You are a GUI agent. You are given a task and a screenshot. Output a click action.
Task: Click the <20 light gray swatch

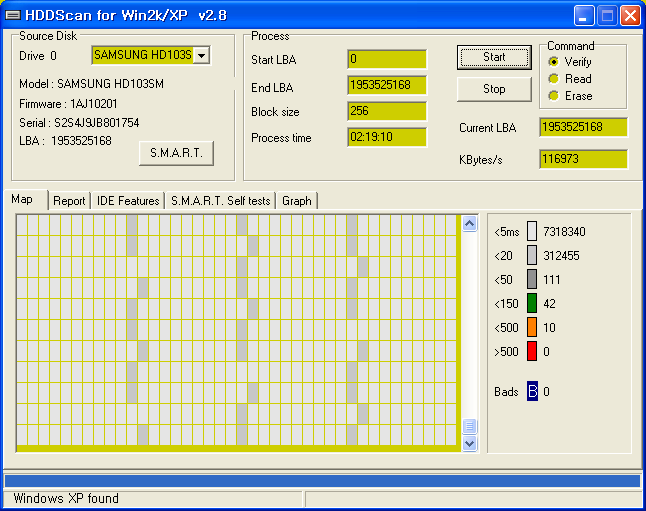532,255
